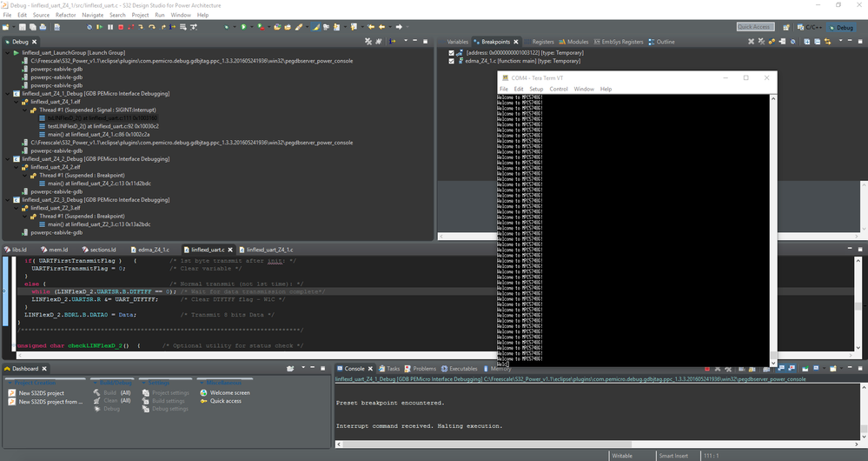This screenshot has height=461, width=868.
Task: Click the Save All toolbar icon
Action: point(33,27)
